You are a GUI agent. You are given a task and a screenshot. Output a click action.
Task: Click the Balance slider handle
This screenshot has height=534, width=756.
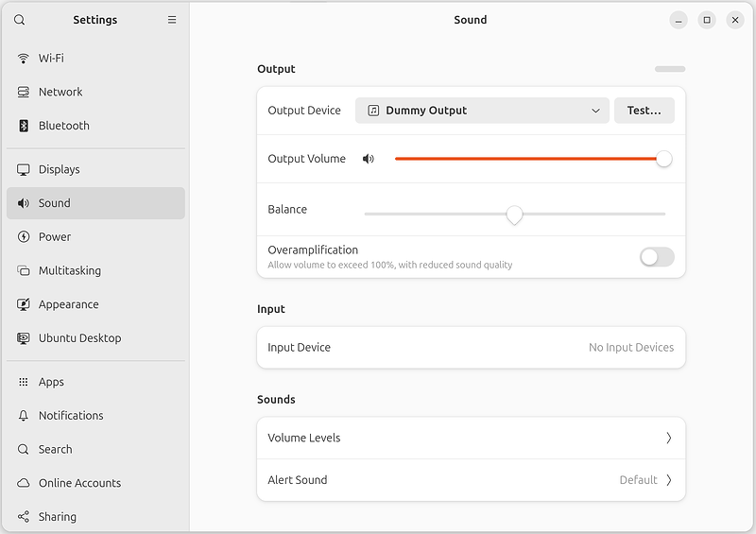514,215
